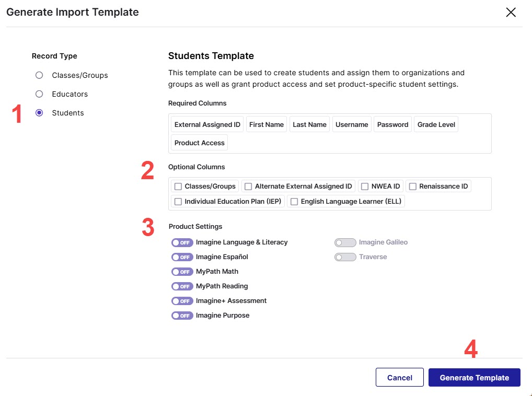
Task: Check the Alternate External Assigned ID box
Action: point(248,187)
